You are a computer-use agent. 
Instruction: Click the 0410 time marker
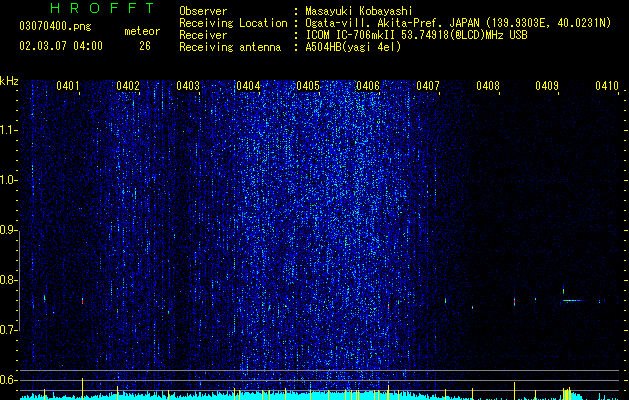click(x=607, y=85)
